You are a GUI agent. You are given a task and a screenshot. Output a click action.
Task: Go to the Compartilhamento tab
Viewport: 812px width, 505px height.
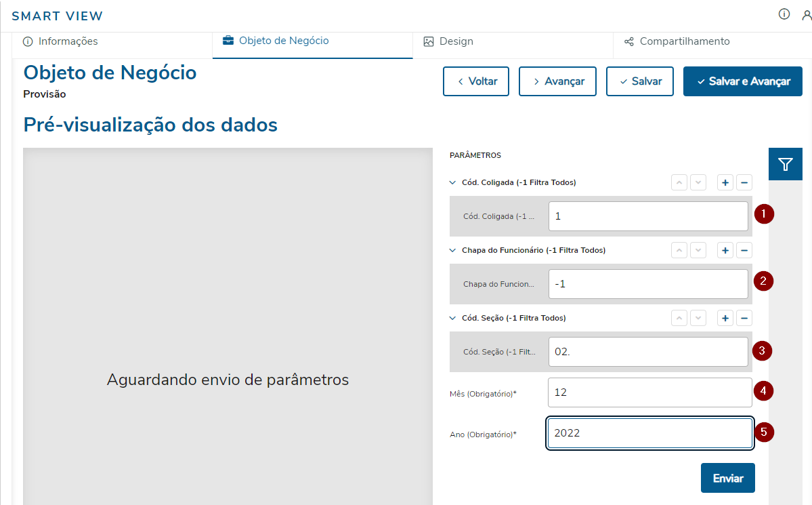point(677,41)
